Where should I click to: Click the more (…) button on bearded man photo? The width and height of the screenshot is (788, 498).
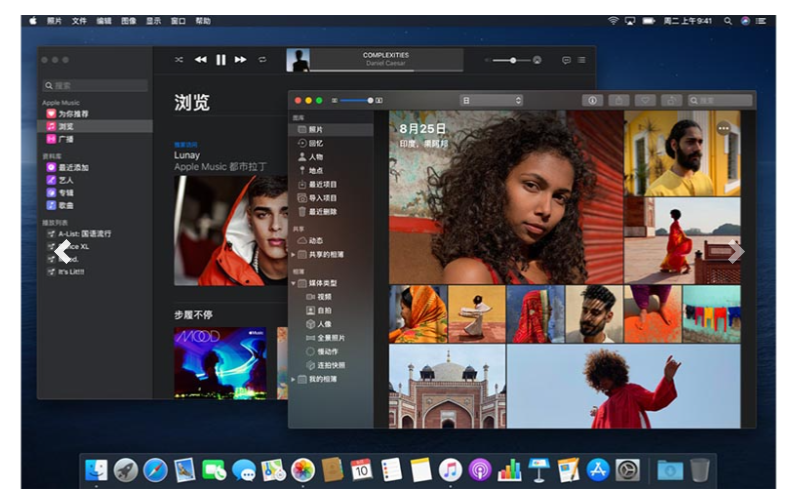[723, 129]
